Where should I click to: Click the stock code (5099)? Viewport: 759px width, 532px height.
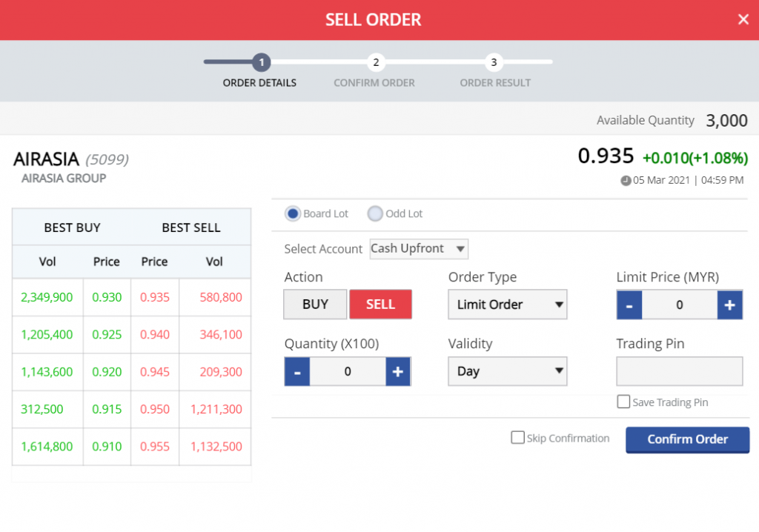tap(107, 159)
